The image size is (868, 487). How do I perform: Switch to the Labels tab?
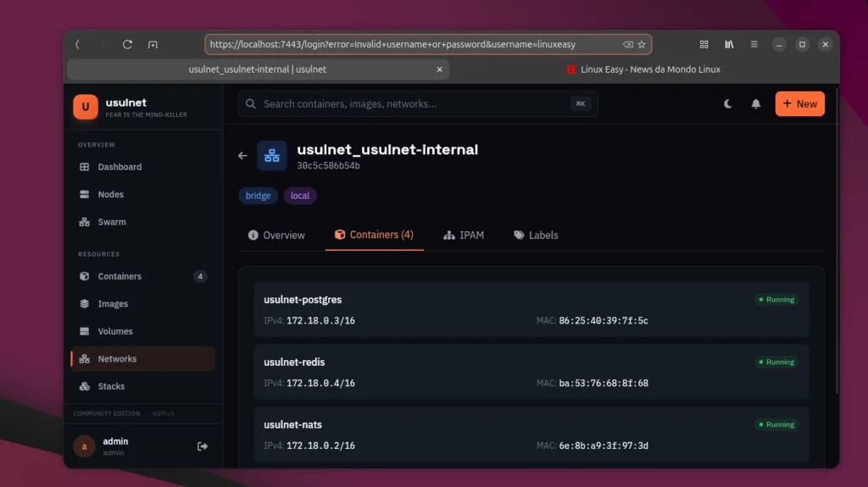click(x=536, y=235)
